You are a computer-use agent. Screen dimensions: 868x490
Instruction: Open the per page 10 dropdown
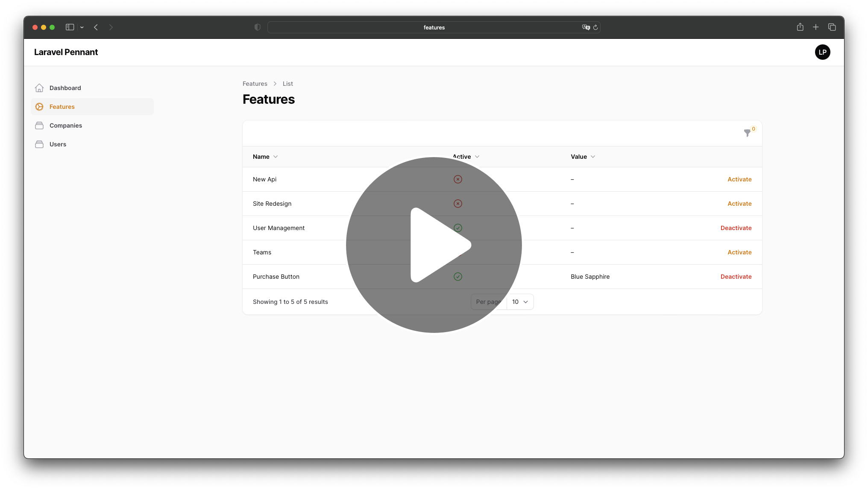[520, 302]
